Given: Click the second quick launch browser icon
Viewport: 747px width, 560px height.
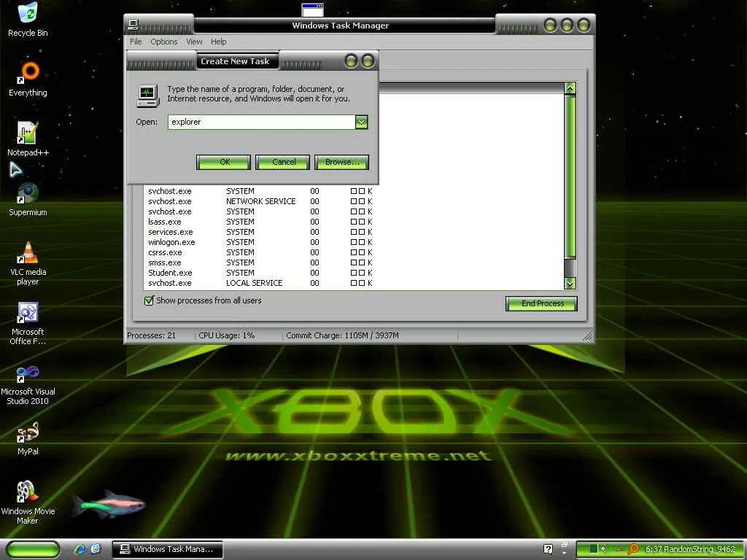Looking at the screenshot, I should [x=96, y=549].
